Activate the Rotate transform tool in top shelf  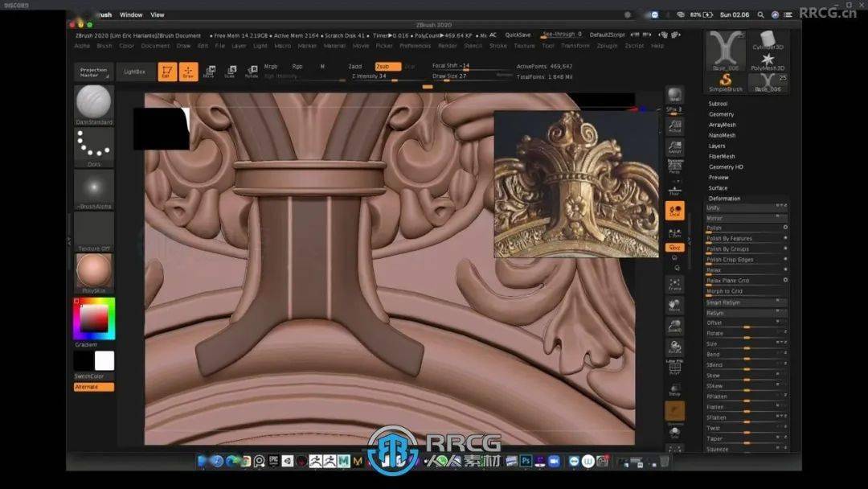[252, 72]
